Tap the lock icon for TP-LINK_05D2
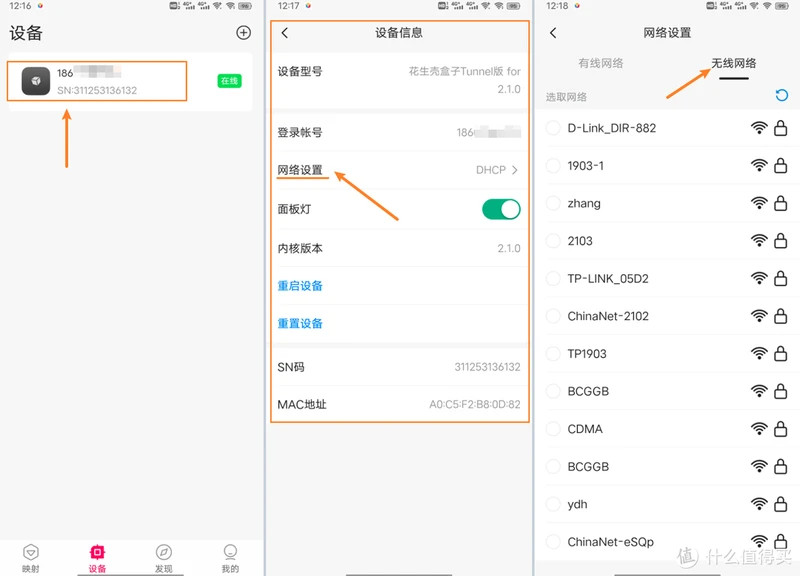This screenshot has width=800, height=576. point(780,278)
